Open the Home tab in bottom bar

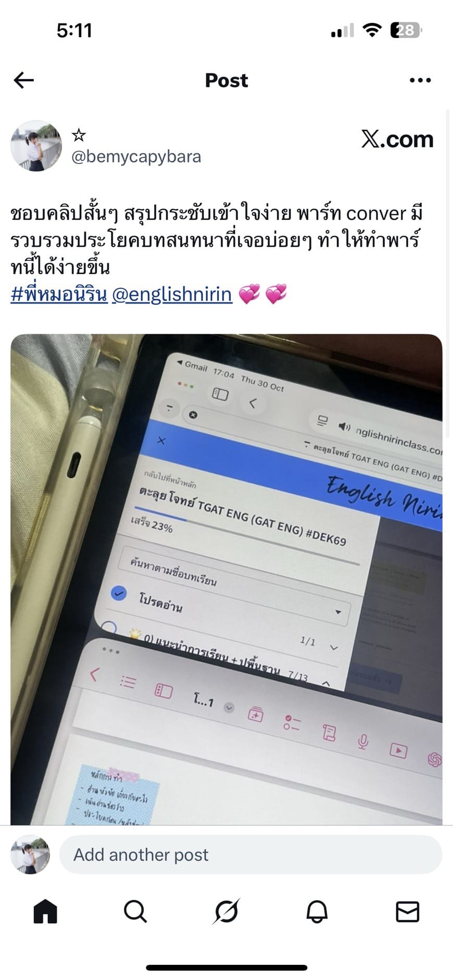[x=45, y=911]
